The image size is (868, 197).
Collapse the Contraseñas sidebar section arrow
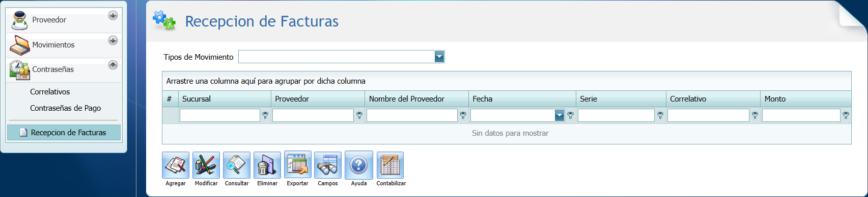113,65
